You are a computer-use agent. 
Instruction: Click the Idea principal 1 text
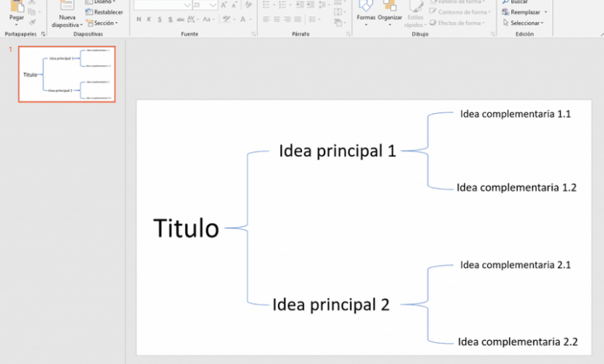338,151
